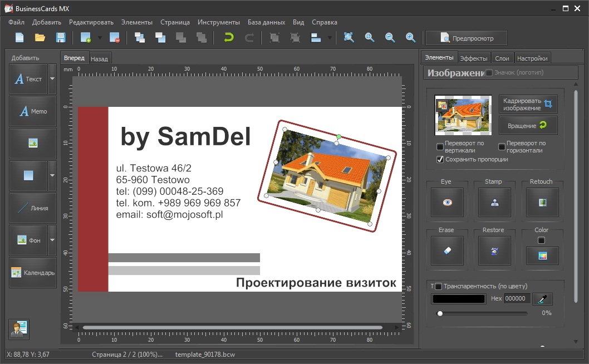Pick the Erase tool icon

[448, 251]
